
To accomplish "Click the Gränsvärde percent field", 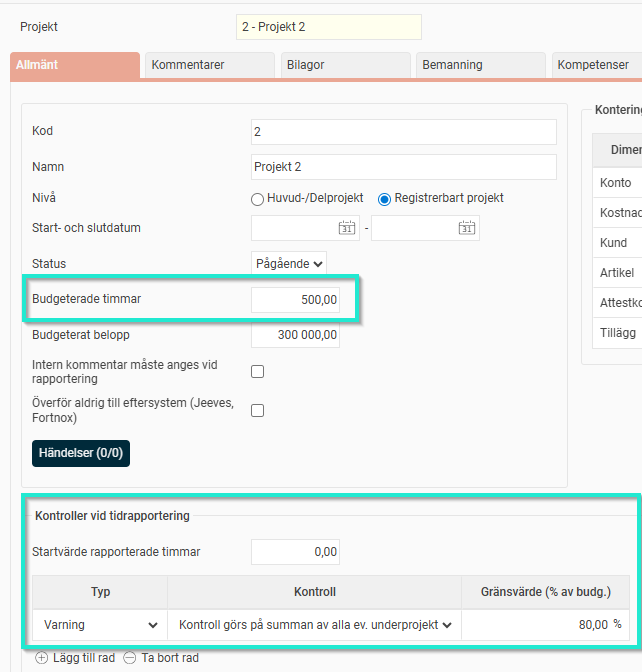I will pyautogui.click(x=538, y=625).
